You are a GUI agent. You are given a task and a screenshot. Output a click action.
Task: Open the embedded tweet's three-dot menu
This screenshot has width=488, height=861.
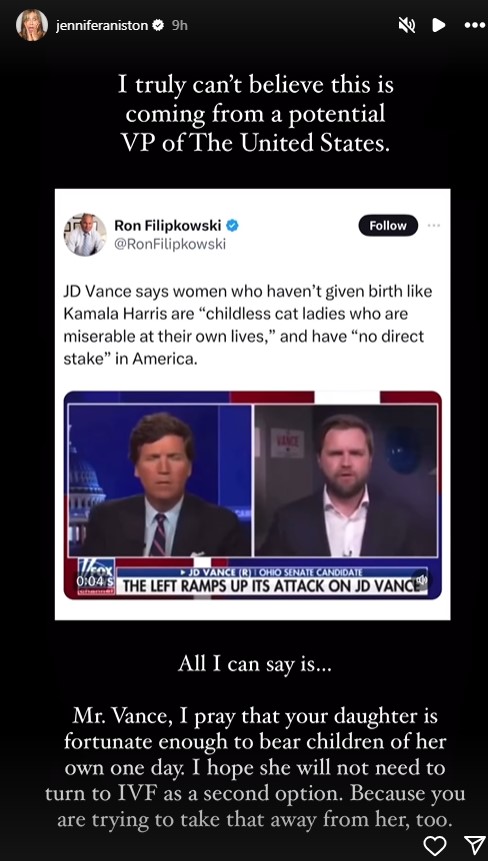tap(434, 226)
